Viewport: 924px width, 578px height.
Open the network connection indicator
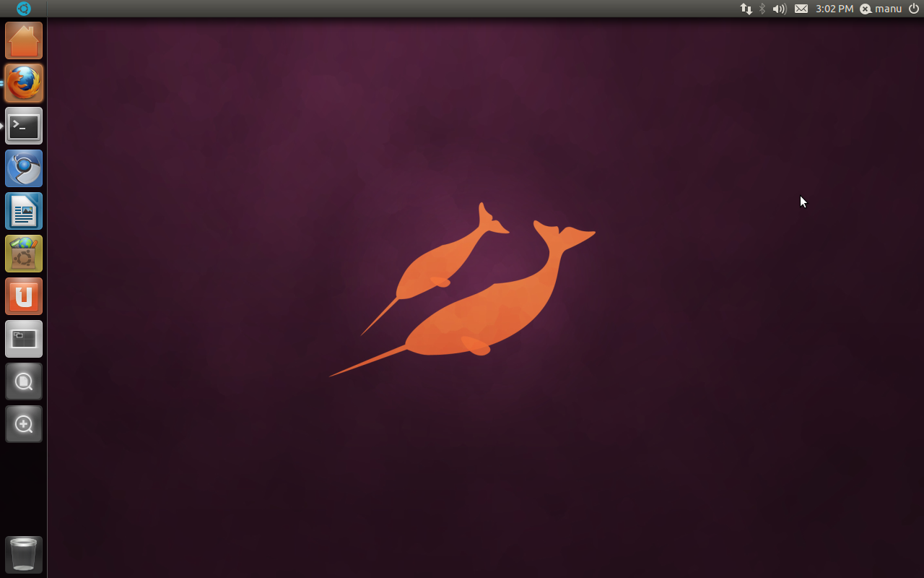point(746,9)
